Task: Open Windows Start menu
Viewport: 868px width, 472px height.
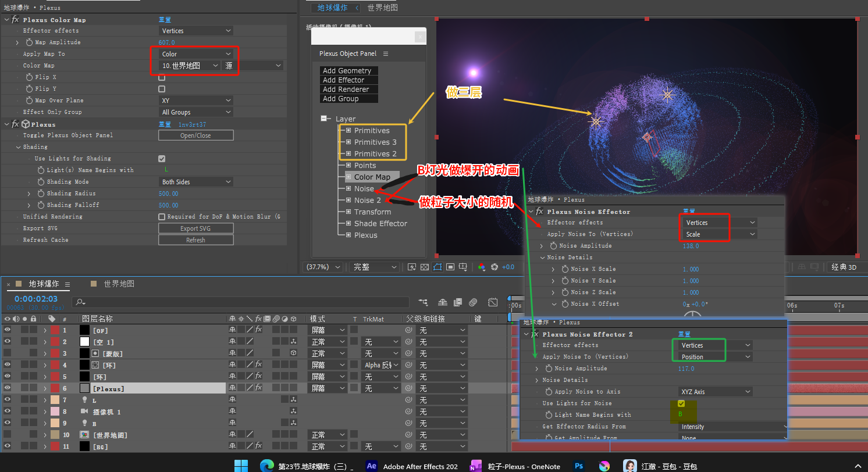Action: [x=241, y=466]
